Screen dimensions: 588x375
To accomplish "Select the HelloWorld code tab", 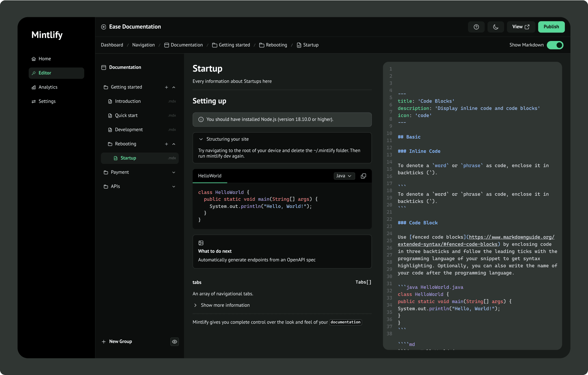I will [210, 176].
